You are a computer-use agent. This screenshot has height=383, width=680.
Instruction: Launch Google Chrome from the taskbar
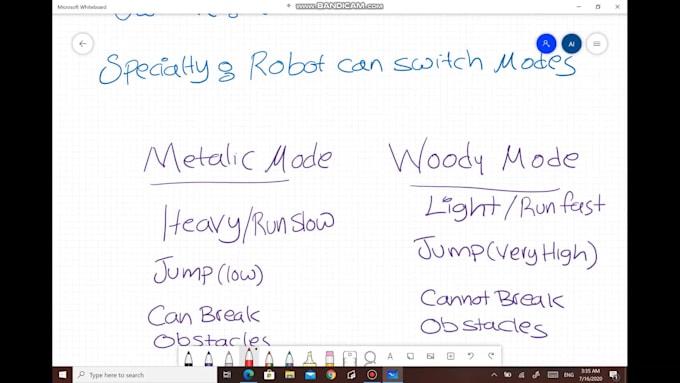(331, 375)
